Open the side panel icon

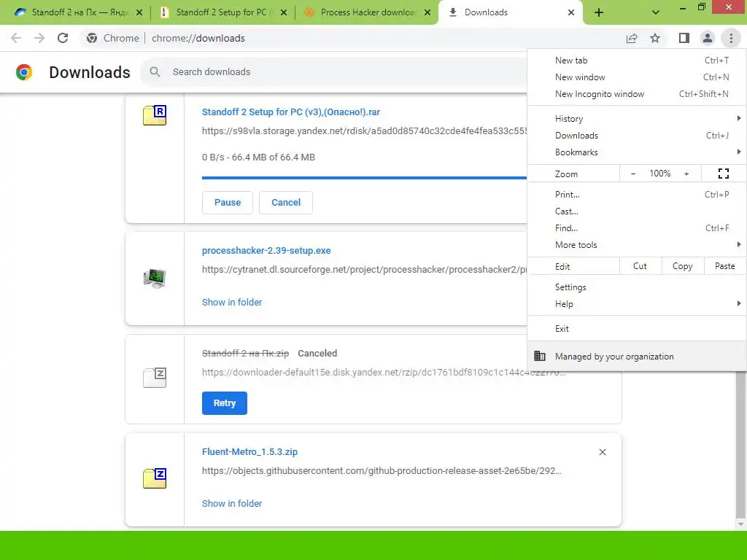pos(684,38)
